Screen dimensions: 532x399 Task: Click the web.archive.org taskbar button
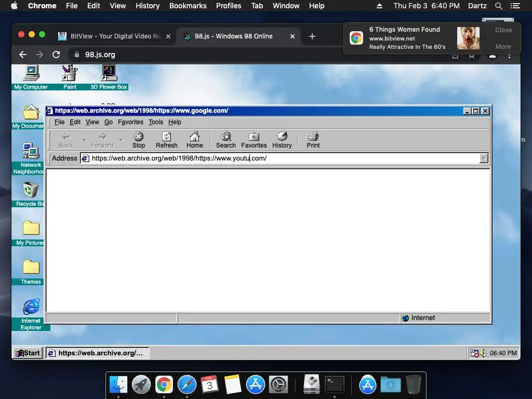pos(97,353)
